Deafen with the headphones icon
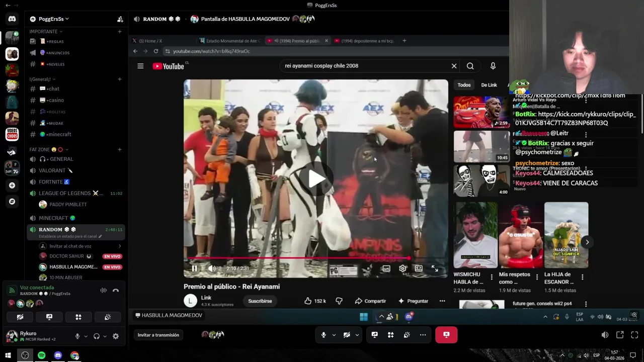Image resolution: width=644 pixels, height=362 pixels. coord(97,336)
